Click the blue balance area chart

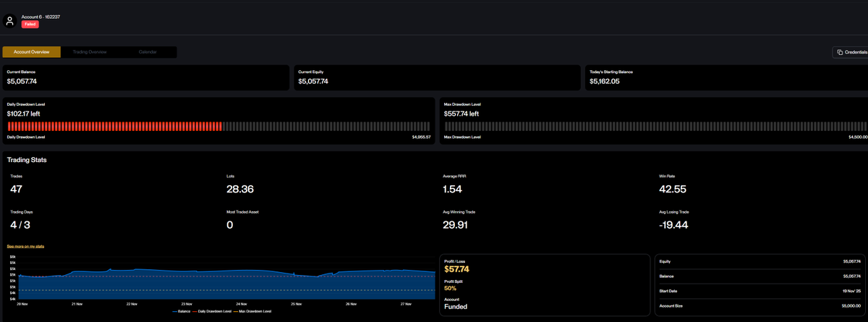(x=226, y=284)
